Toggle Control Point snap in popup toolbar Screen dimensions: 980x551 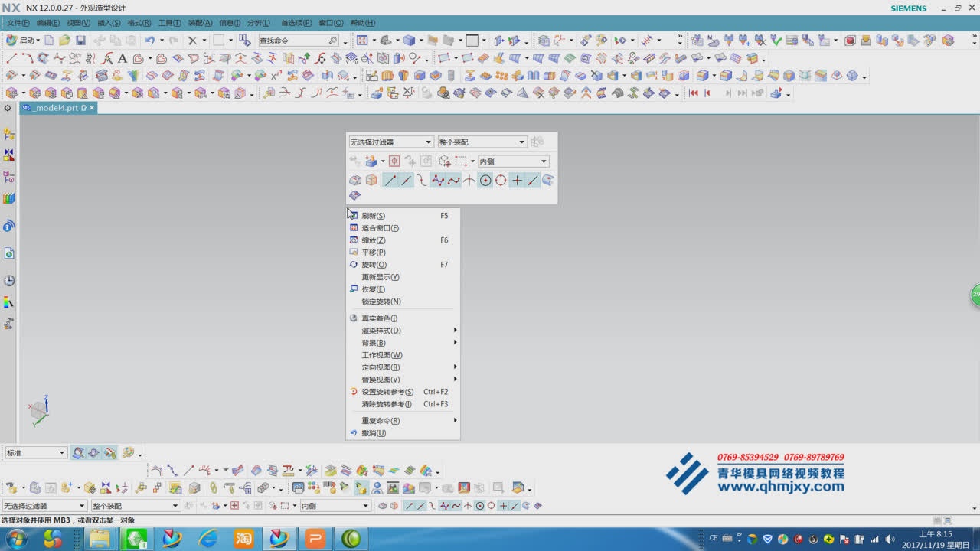422,181
